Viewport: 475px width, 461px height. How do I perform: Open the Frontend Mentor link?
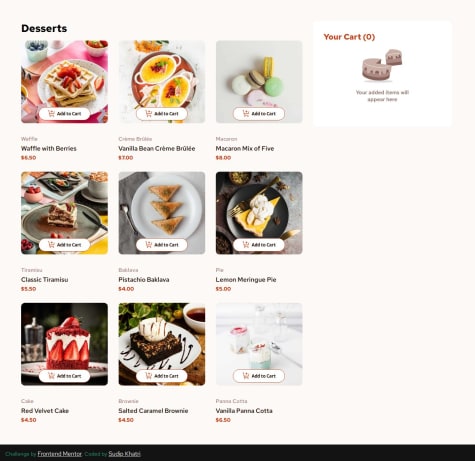pyautogui.click(x=60, y=454)
